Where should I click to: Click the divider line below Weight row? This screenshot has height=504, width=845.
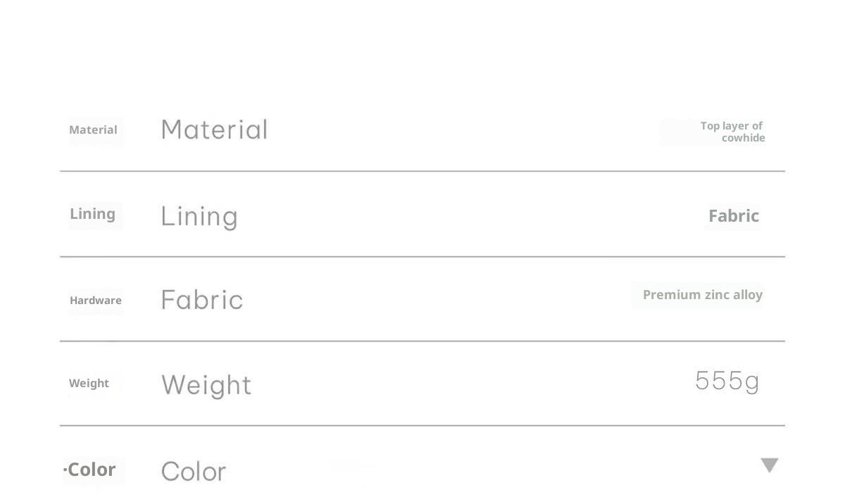pyautogui.click(x=423, y=426)
